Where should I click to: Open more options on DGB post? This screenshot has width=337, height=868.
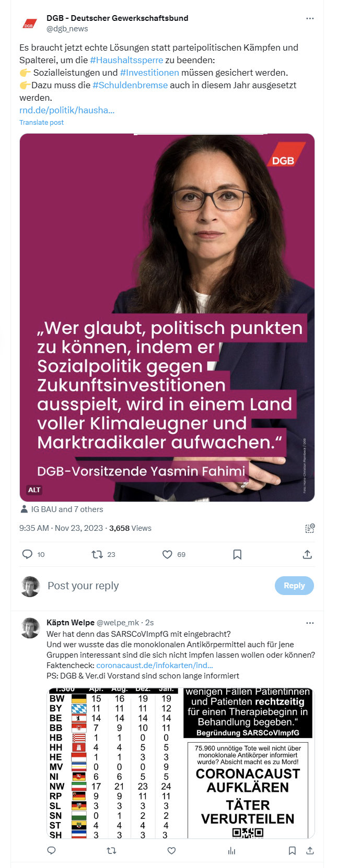(x=310, y=18)
